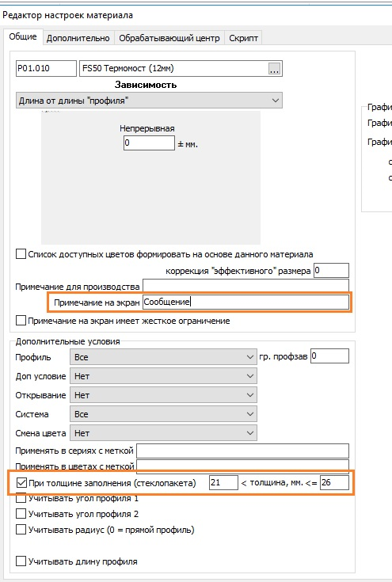Open the Профиль dropdown
Viewport: 392px width, 582px height.
[x=163, y=357]
